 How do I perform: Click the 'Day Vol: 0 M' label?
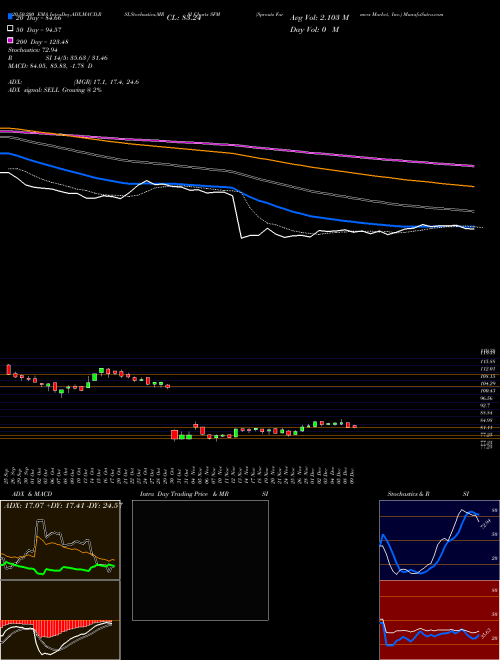click(x=314, y=29)
